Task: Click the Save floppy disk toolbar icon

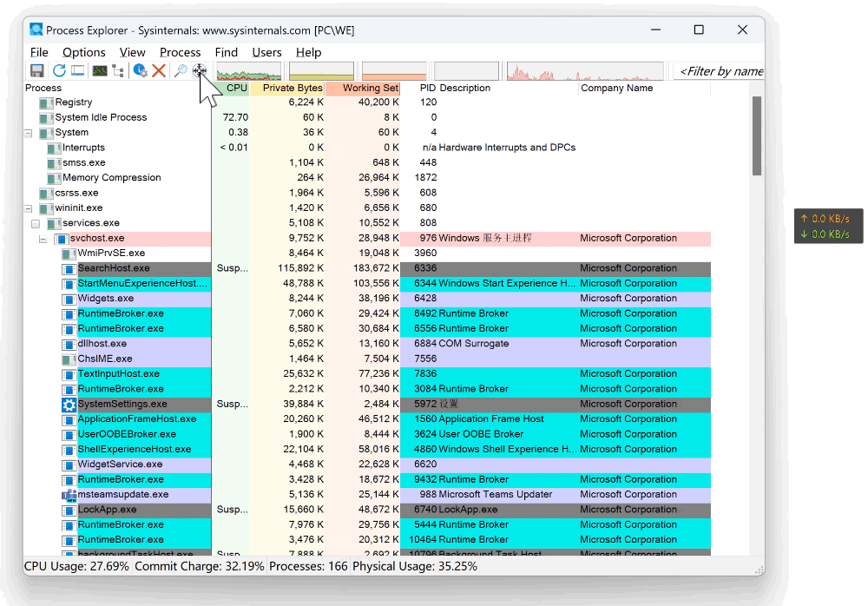Action: click(x=37, y=71)
